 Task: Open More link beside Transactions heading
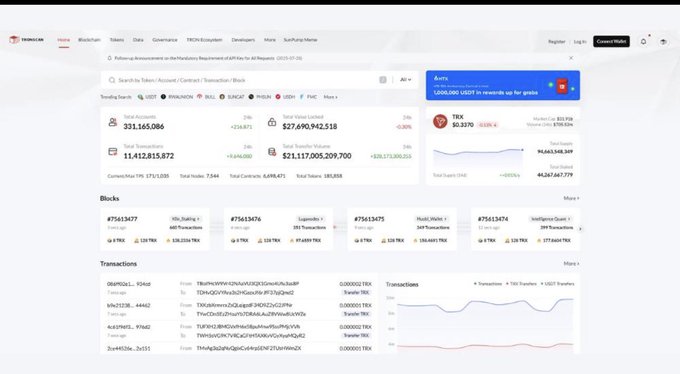(571, 264)
